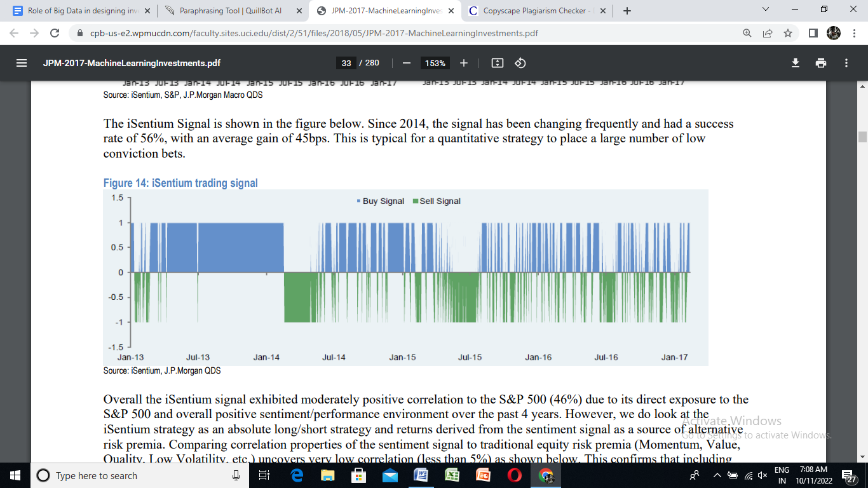The image size is (868, 488).
Task: Click the 153% zoom level value
Action: [x=435, y=63]
